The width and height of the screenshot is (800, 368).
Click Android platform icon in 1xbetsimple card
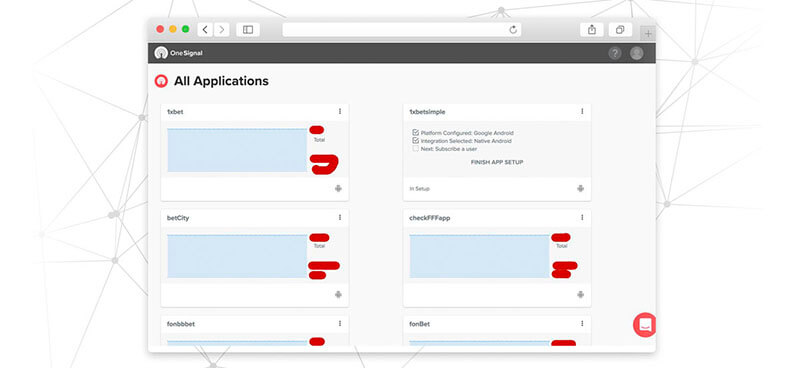click(x=580, y=188)
